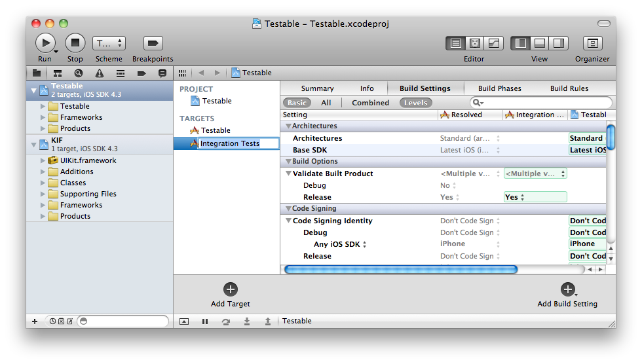Add new file with plus button
The width and height of the screenshot is (642, 364).
click(x=35, y=321)
